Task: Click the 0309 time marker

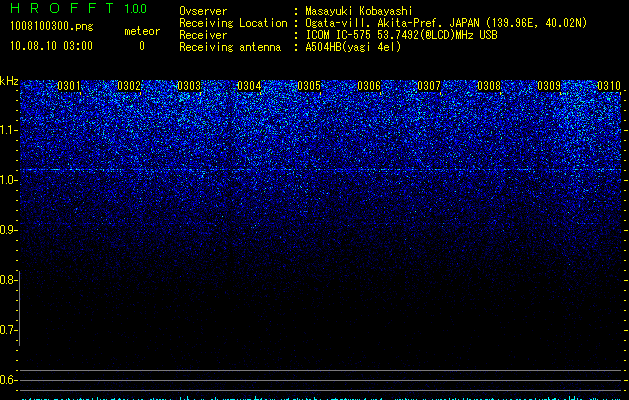Action: pyautogui.click(x=549, y=86)
